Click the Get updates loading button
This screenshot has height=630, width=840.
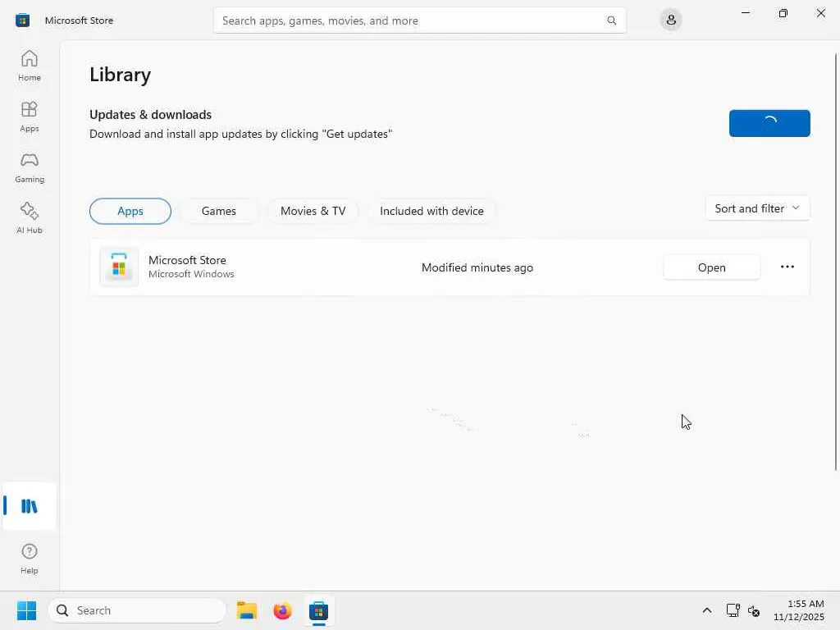[x=769, y=123]
